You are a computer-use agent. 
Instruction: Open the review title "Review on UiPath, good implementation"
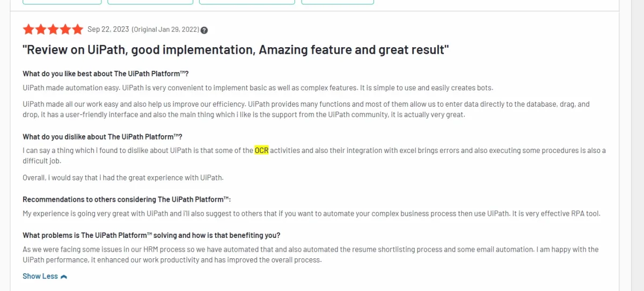click(x=236, y=50)
